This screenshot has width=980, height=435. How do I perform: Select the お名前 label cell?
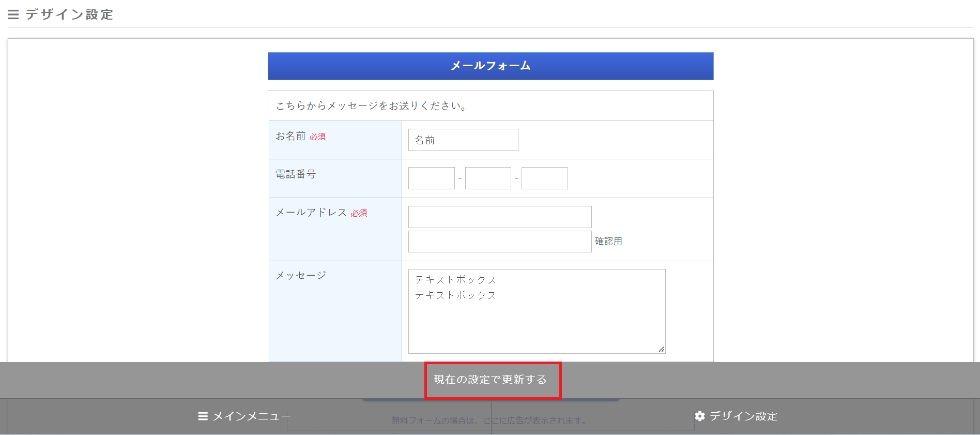(x=335, y=140)
